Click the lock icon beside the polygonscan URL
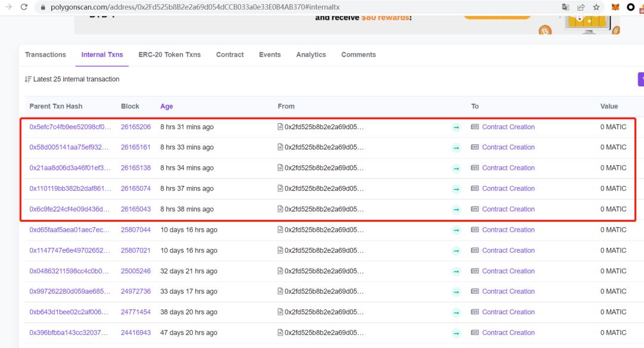 [43, 7]
